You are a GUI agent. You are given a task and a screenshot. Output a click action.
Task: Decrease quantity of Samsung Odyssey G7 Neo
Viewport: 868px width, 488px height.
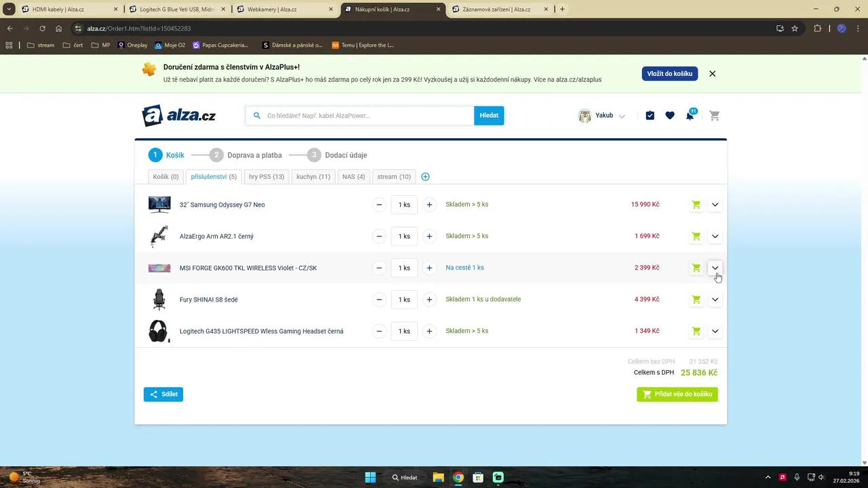pos(379,205)
